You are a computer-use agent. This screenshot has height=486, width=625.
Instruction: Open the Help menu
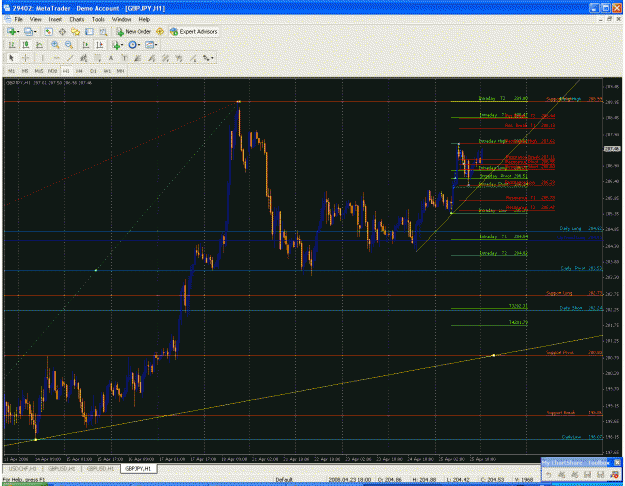pyautogui.click(x=144, y=19)
